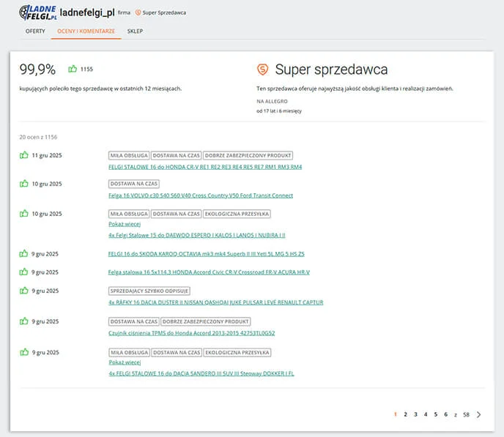Go to next page using the arrow

[x=479, y=414]
